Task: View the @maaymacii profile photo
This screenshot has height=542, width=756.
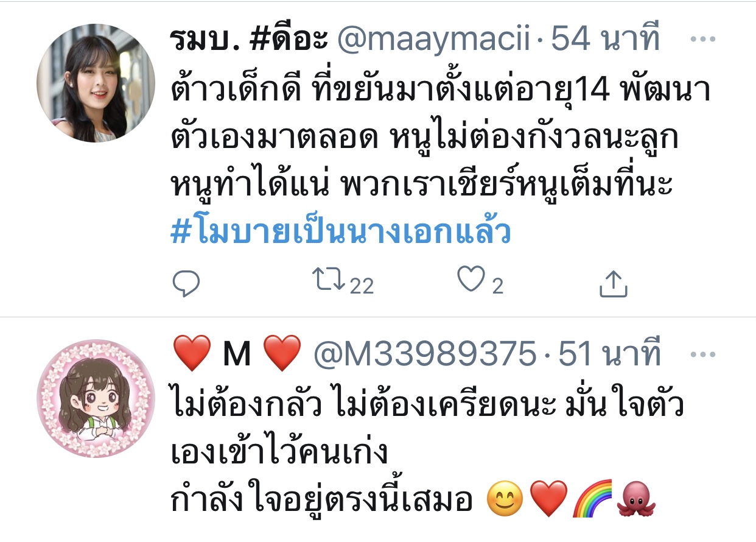Action: click(x=96, y=83)
